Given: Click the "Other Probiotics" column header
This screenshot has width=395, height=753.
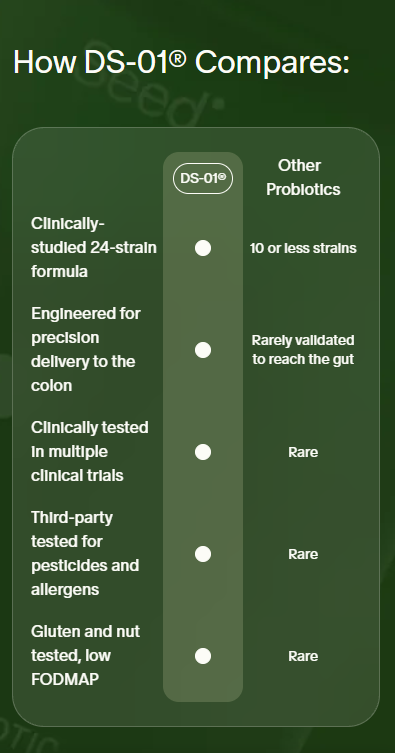Looking at the screenshot, I should point(303,177).
